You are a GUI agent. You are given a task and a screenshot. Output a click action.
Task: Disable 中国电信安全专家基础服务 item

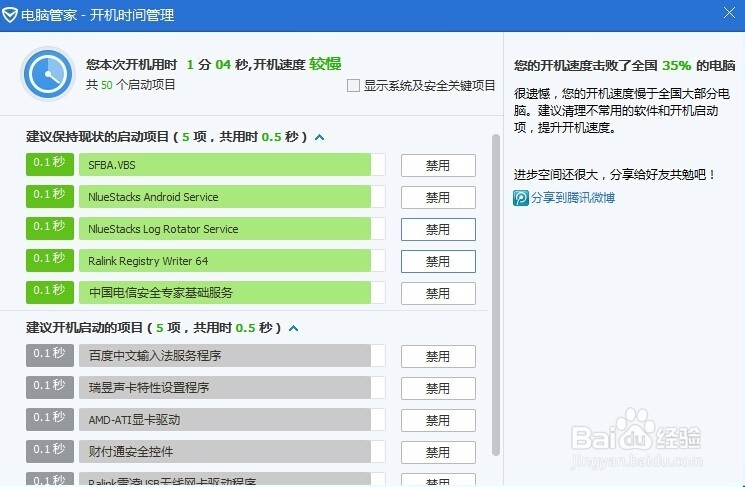coord(438,293)
